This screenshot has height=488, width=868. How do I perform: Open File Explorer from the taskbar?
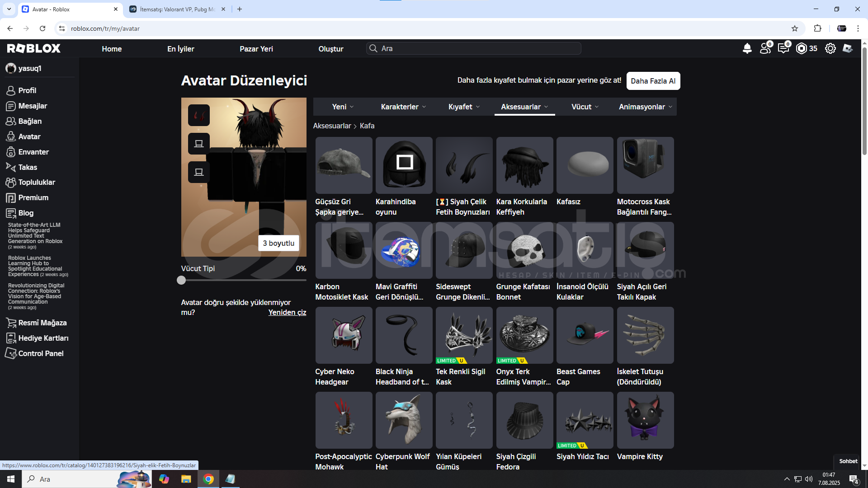point(186,479)
